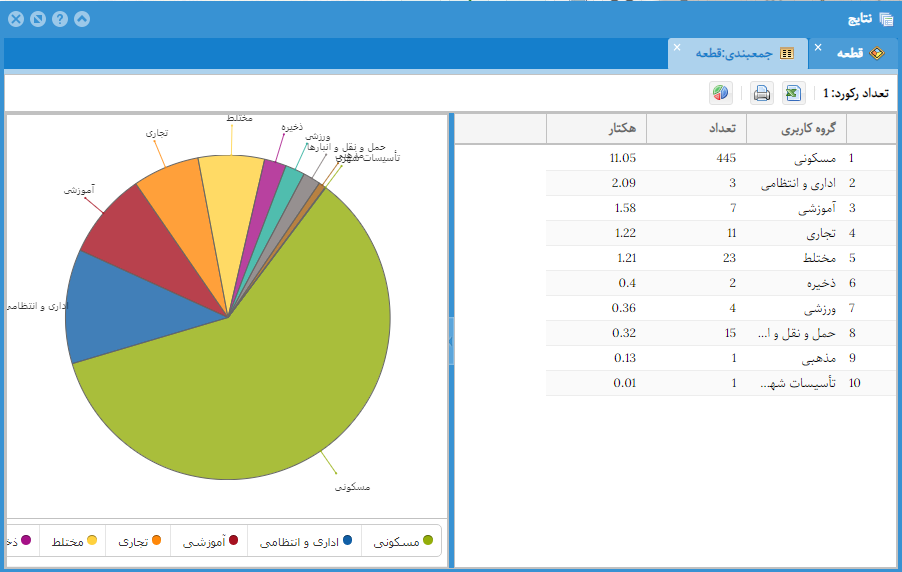This screenshot has height=572, width=902.
Task: Collapse the results panel with up arrow
Action: [x=82, y=19]
